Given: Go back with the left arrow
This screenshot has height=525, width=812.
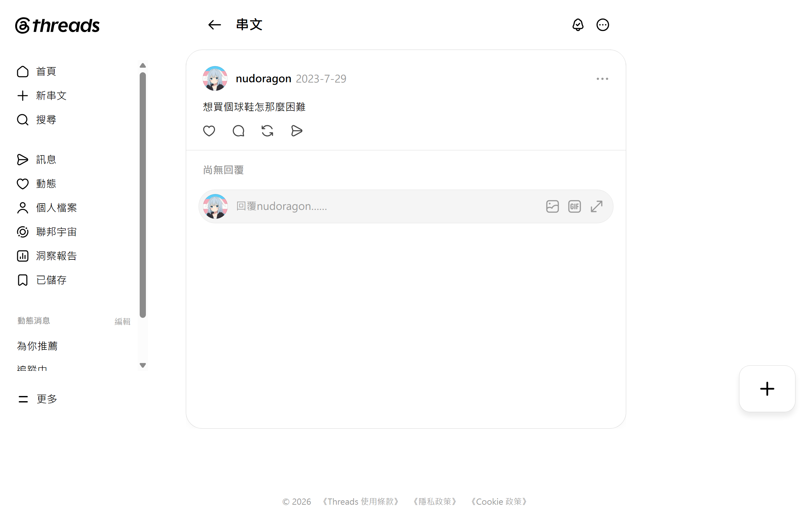Looking at the screenshot, I should point(214,25).
